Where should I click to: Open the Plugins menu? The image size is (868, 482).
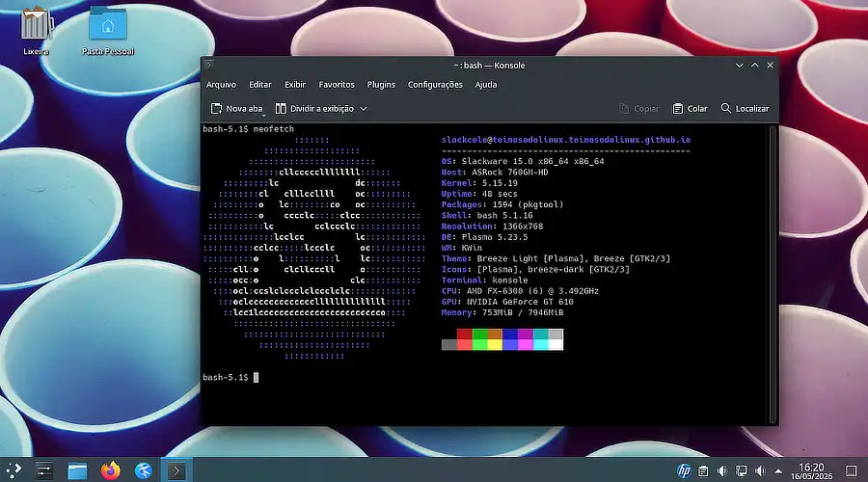click(x=381, y=85)
